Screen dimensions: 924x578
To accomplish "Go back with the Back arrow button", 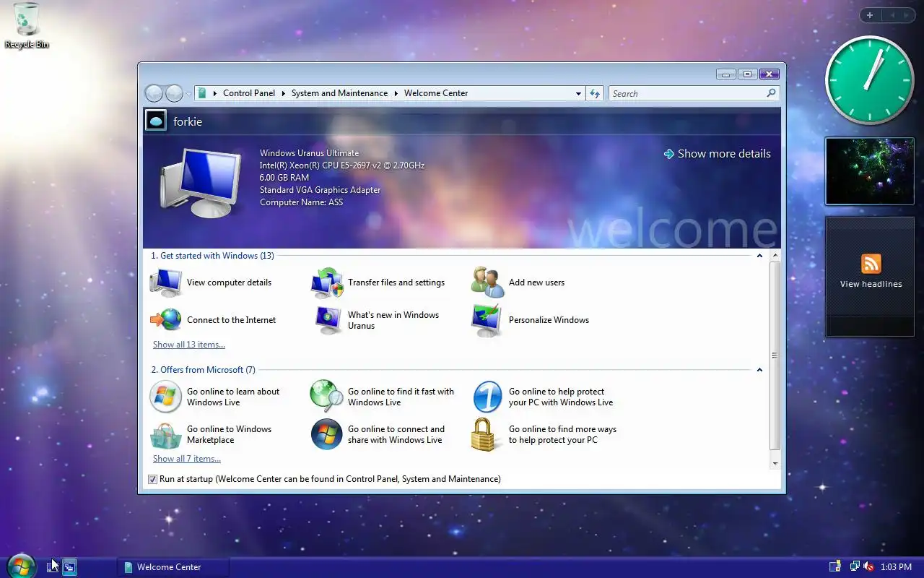I will (x=154, y=93).
